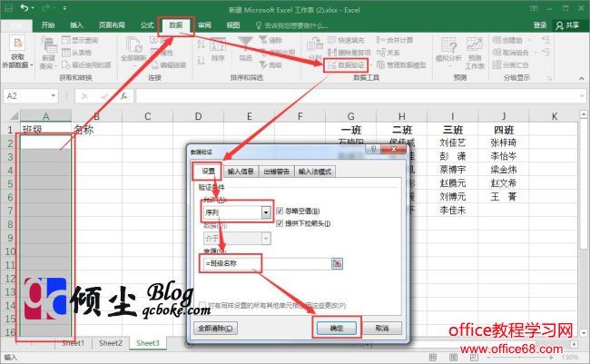Viewport: 590px width, 364px height.
Task: Click Group (创建组) icon
Action: coord(497,40)
